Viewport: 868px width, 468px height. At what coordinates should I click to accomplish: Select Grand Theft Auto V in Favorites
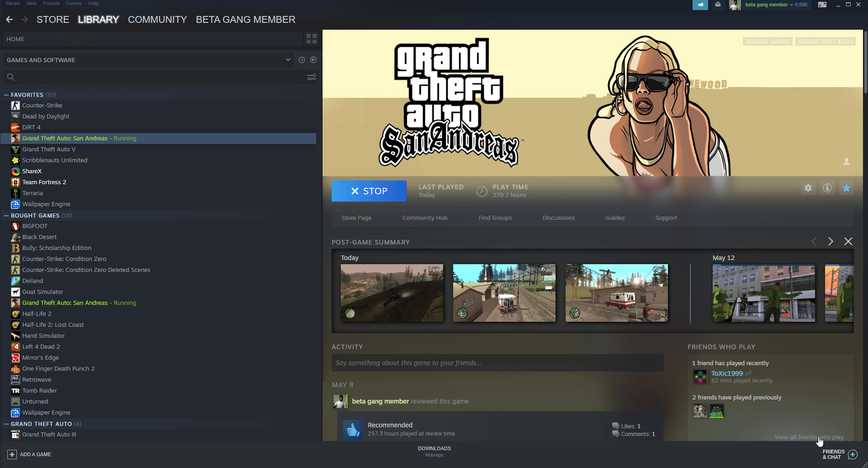[49, 149]
